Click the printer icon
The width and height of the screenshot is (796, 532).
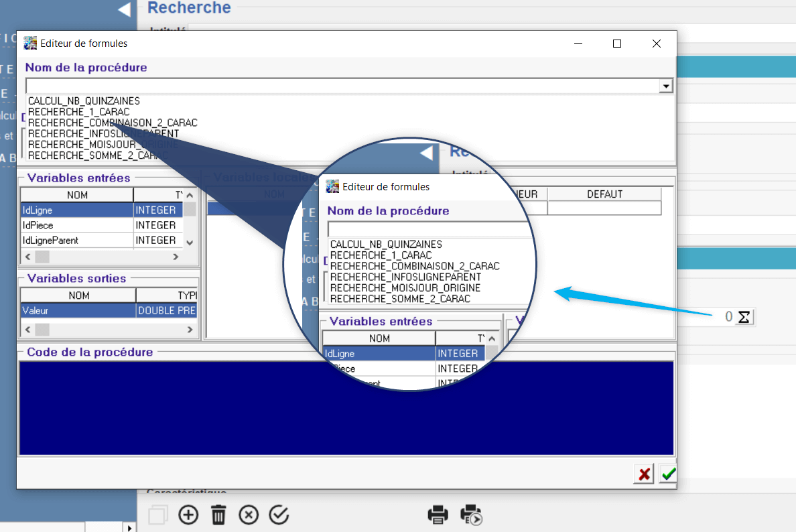coord(438,515)
